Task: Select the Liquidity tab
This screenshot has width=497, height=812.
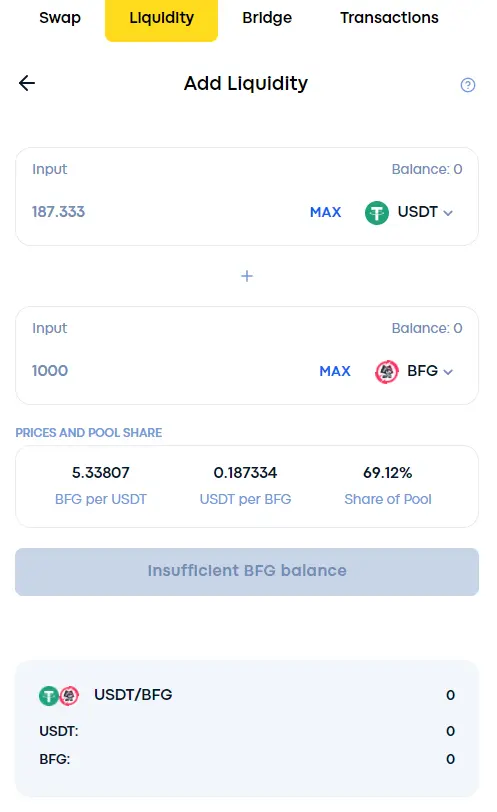Action: (162, 20)
